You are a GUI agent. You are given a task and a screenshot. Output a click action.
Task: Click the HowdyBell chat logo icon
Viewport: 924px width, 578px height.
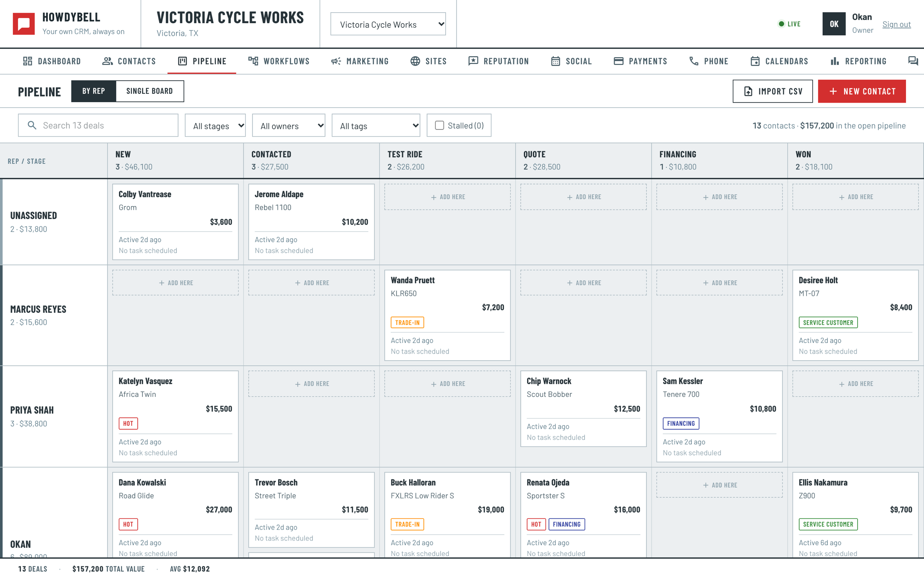click(x=24, y=24)
